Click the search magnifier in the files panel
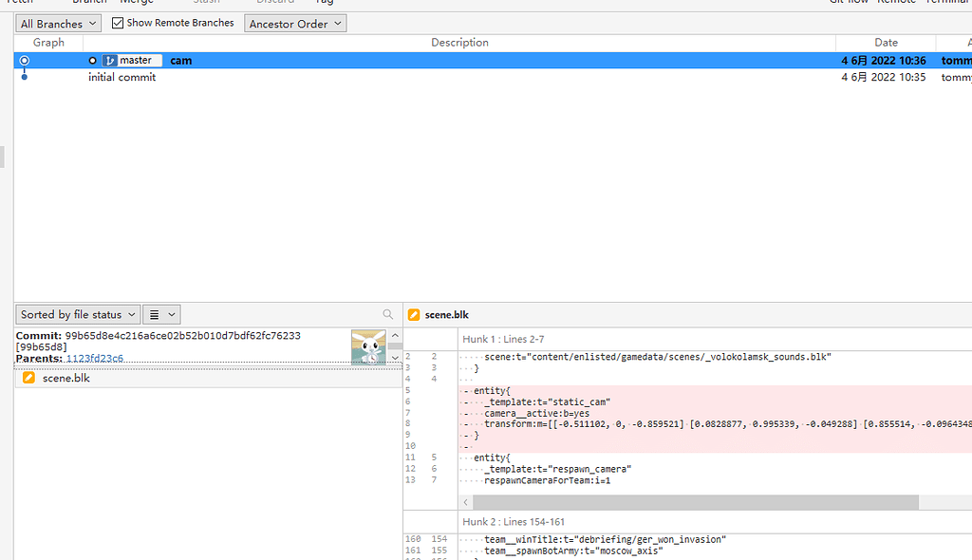972x560 pixels. tap(388, 314)
